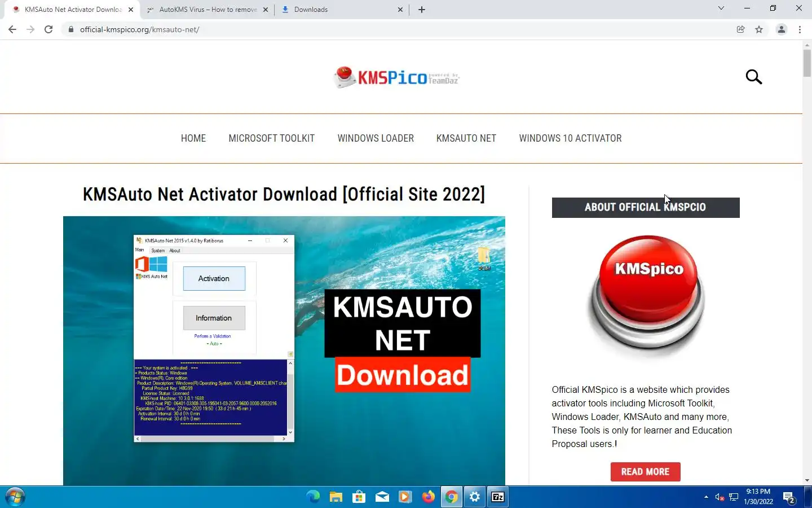This screenshot has height=508, width=812.
Task: Open a new browser tab
Action: pyautogui.click(x=421, y=10)
